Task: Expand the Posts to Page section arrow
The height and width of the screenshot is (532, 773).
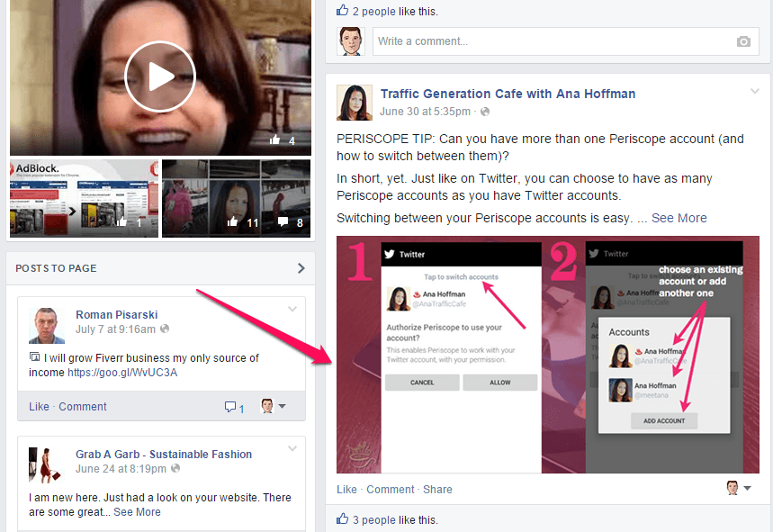Action: pos(301,268)
